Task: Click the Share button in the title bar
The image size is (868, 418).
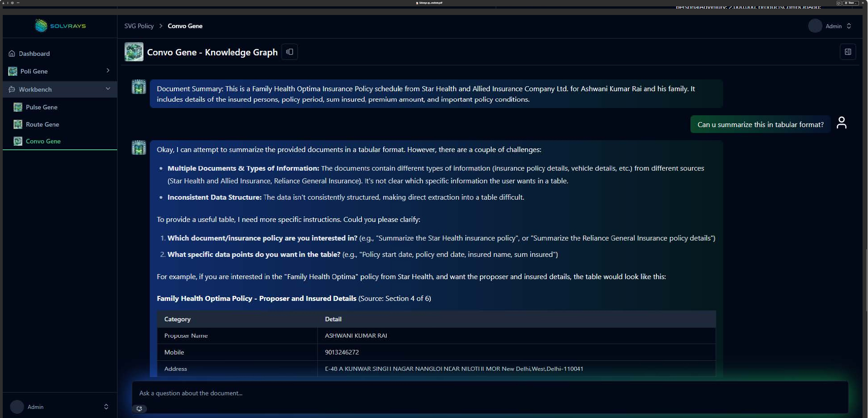Action: tap(851, 3)
